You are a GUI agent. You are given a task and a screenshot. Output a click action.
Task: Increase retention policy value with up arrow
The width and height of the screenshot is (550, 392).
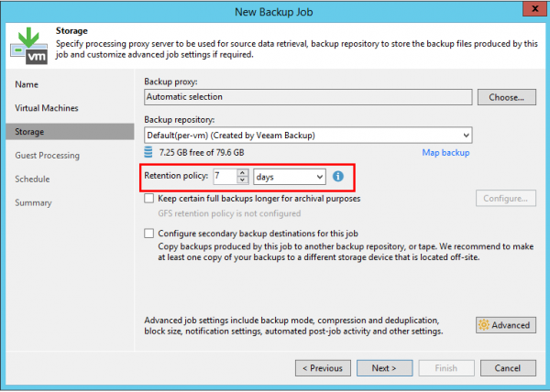click(242, 172)
